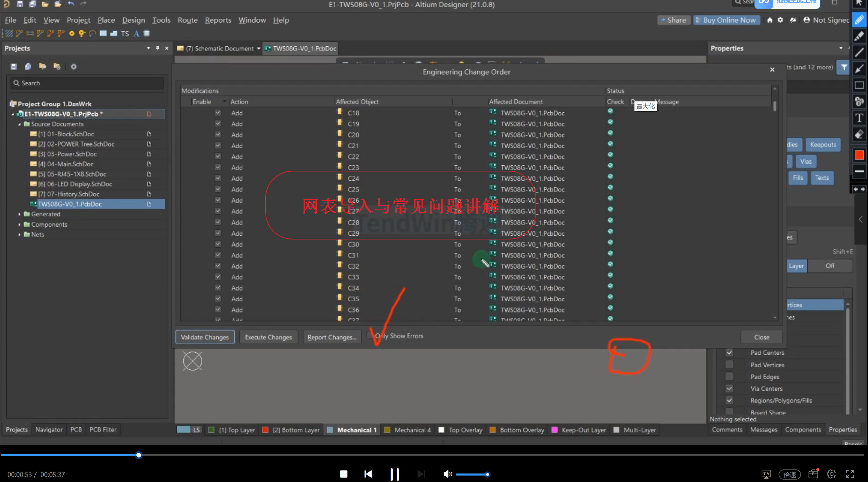Click the save project icon in Projects panel
868x482 pixels.
coord(14,67)
